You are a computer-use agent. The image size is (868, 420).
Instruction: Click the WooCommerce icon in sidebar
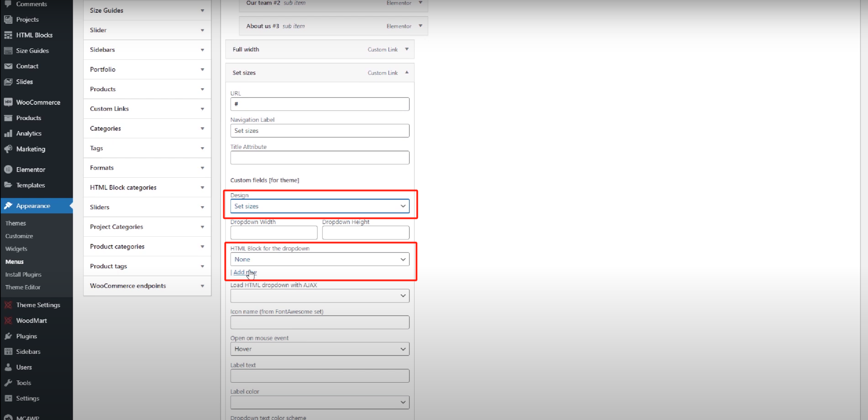pos(8,102)
